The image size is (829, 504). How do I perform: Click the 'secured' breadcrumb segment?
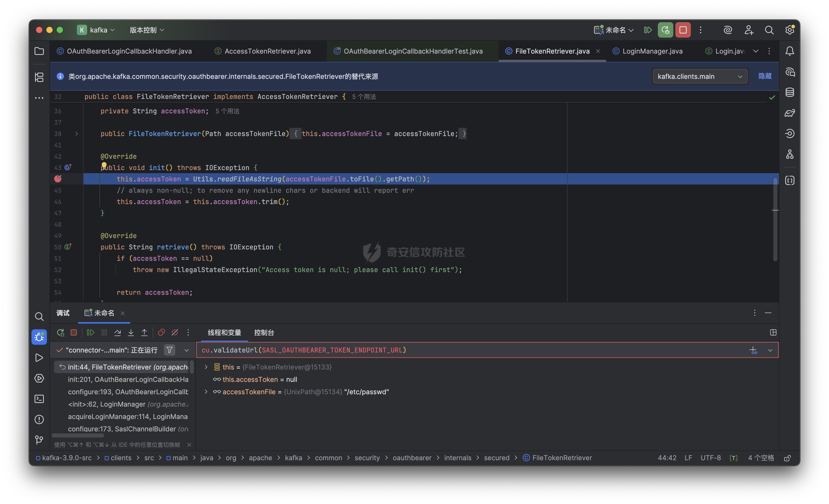496,458
